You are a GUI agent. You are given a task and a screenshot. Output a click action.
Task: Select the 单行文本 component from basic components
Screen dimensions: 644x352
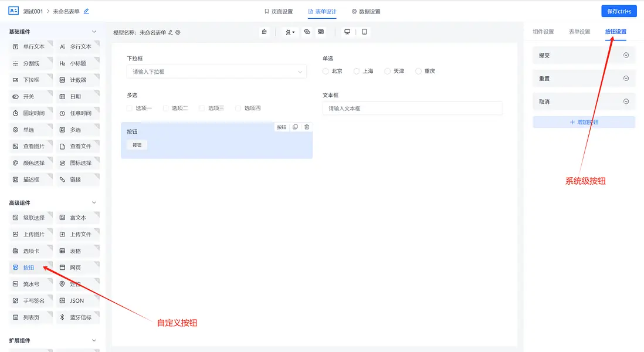30,46
